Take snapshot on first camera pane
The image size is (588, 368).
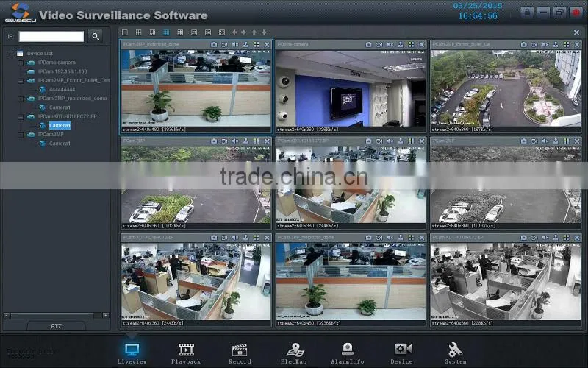click(214, 44)
